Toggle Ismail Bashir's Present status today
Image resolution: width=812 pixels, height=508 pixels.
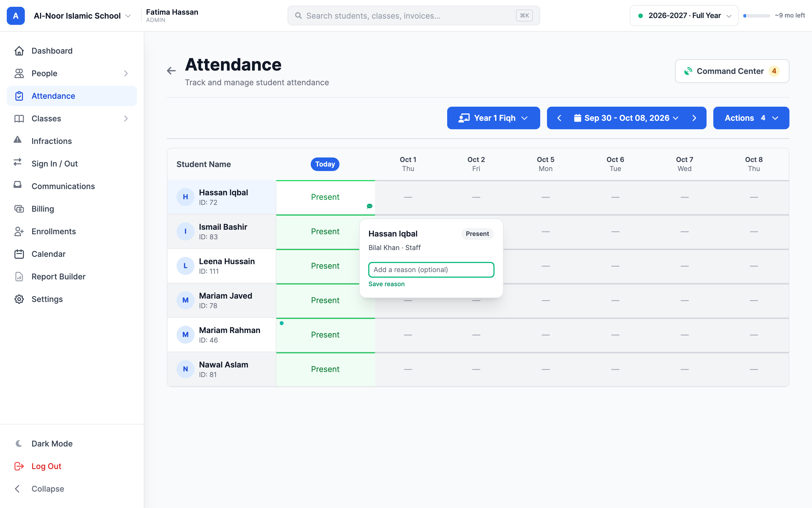[x=325, y=231]
